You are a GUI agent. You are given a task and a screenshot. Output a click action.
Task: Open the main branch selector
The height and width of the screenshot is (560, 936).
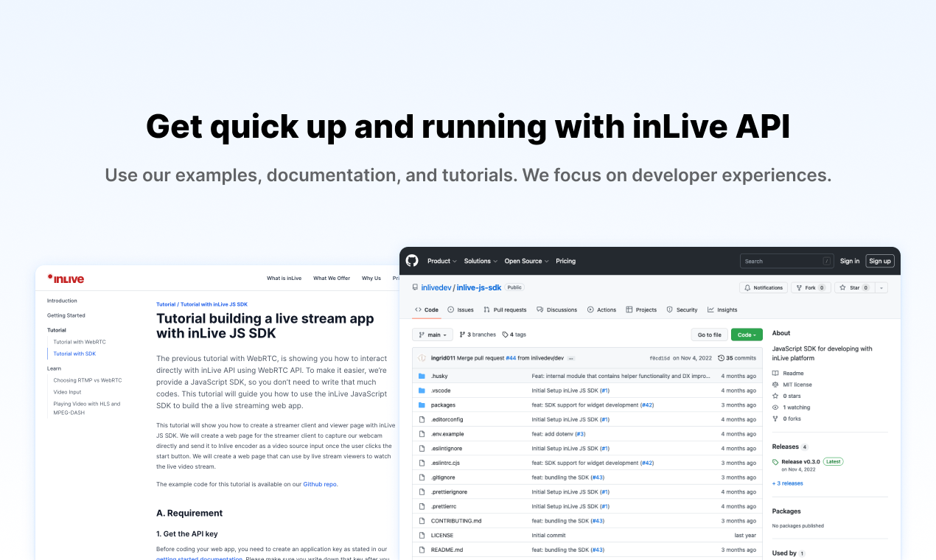[433, 335]
